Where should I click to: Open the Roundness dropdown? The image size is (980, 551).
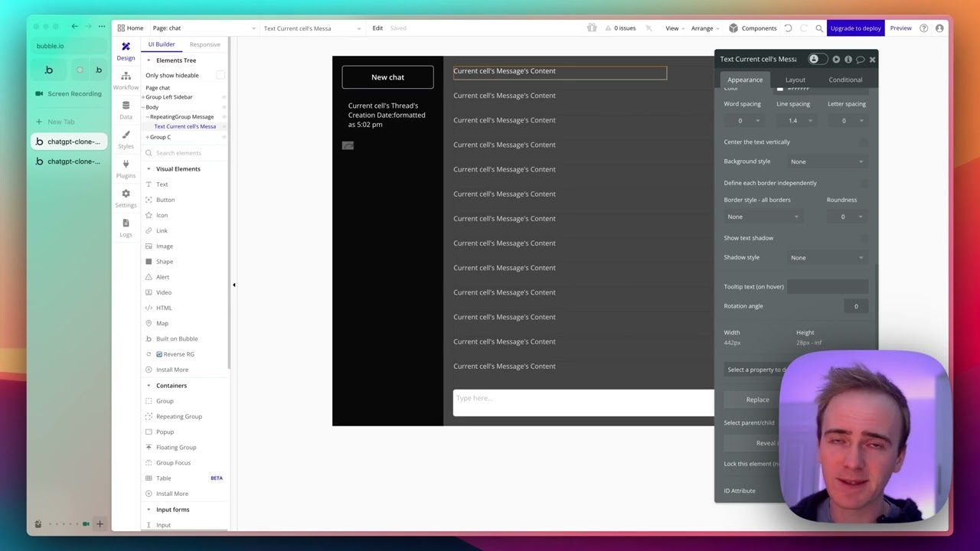(x=847, y=217)
